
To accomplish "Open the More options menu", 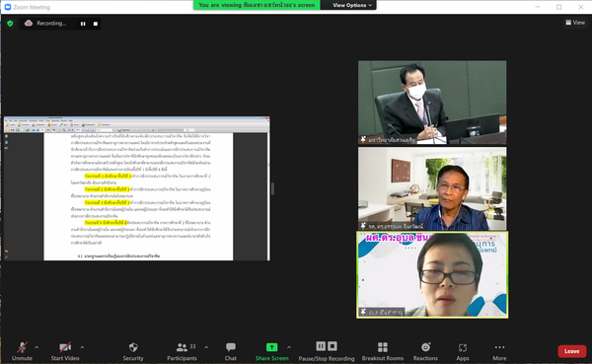I will (499, 351).
